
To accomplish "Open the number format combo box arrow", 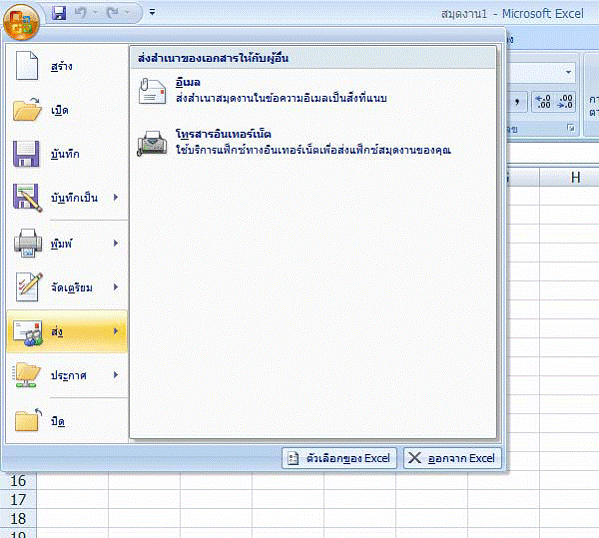I will pyautogui.click(x=568, y=72).
